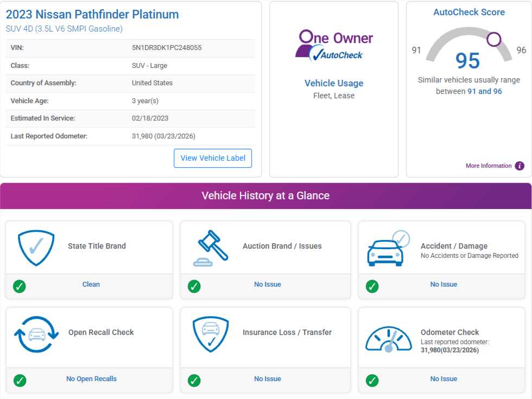
Task: Click the Accident / Damage car icon
Action: [x=389, y=248]
